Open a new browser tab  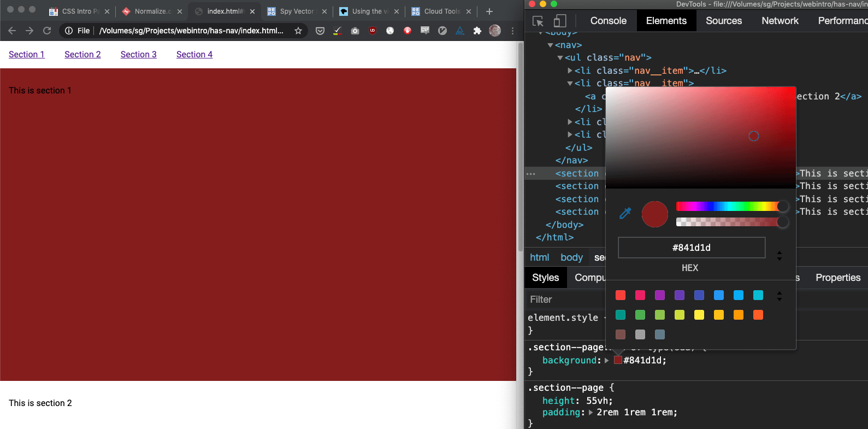[x=489, y=11]
